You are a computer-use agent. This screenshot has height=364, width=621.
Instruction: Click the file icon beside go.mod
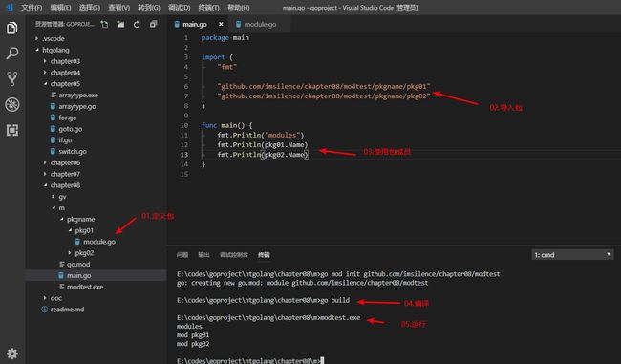click(62, 264)
